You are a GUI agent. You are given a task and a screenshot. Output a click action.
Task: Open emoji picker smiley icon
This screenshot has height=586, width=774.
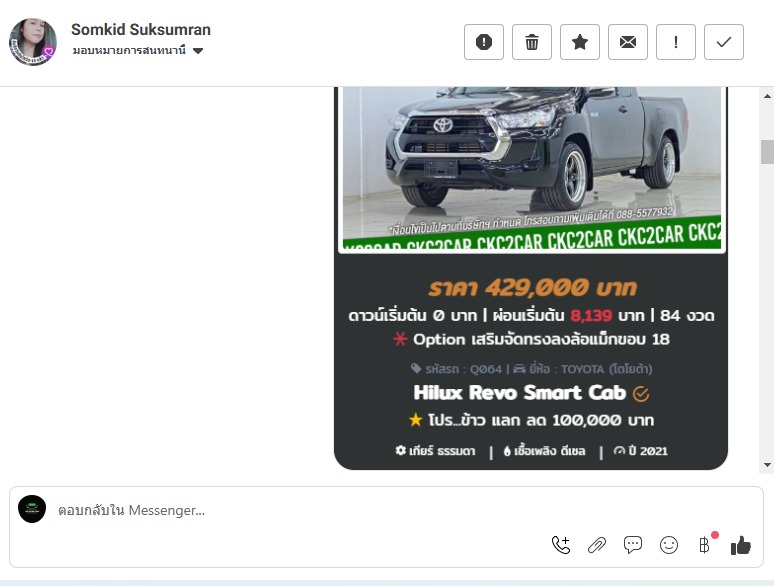pos(669,545)
